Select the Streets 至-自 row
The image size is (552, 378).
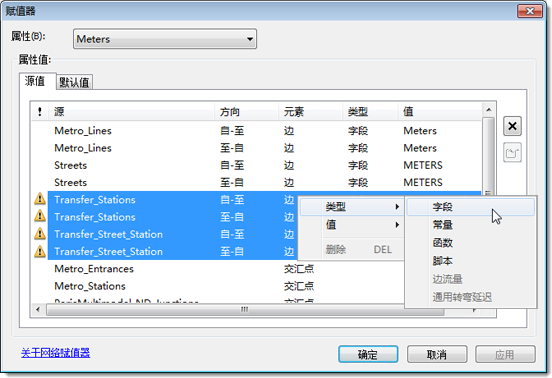tap(256, 182)
